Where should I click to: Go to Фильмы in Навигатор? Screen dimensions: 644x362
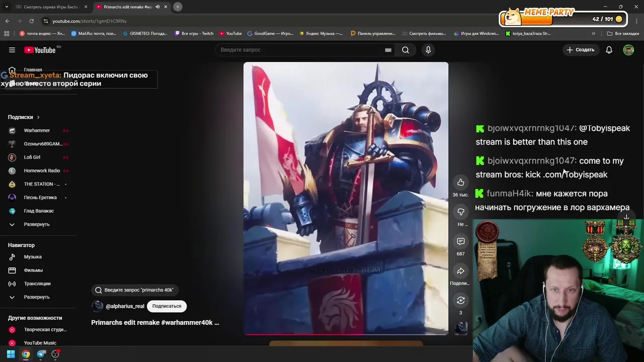point(33,270)
